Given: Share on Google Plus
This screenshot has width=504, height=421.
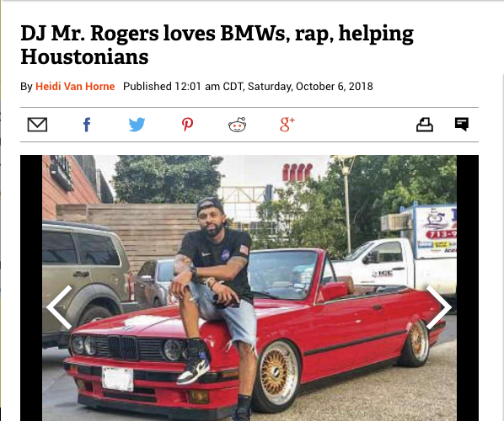Looking at the screenshot, I should (x=287, y=125).
